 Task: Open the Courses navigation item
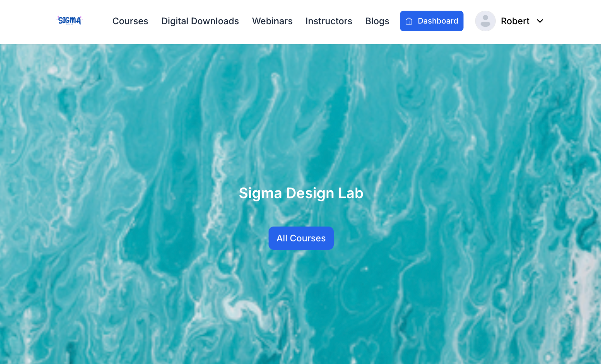[x=130, y=21]
